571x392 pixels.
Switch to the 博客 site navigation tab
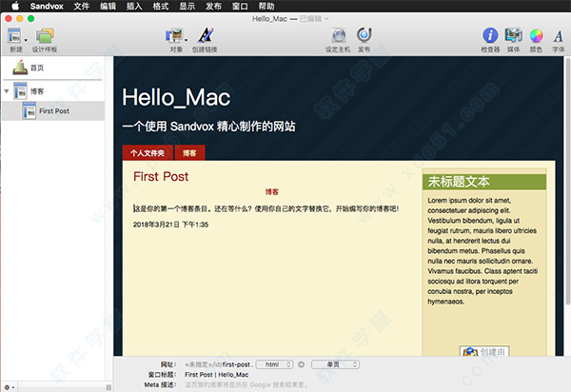click(189, 153)
